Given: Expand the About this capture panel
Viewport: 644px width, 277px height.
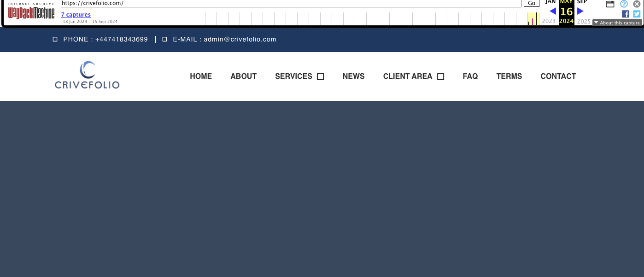Looking at the screenshot, I should 617,22.
